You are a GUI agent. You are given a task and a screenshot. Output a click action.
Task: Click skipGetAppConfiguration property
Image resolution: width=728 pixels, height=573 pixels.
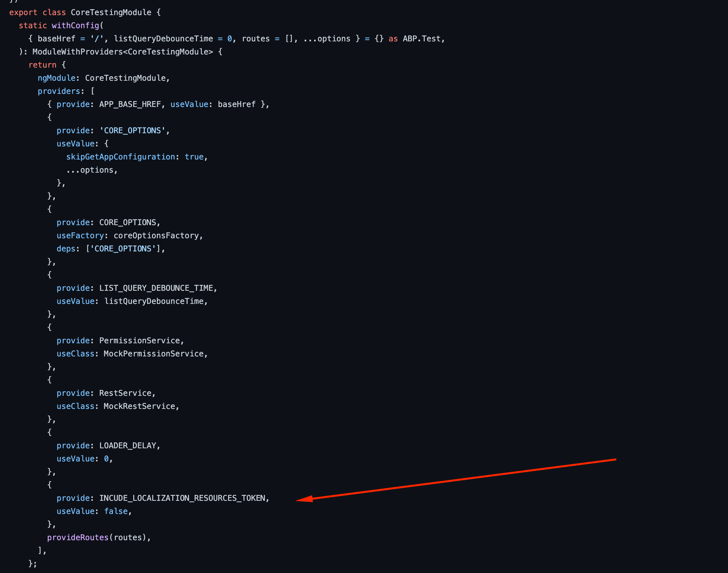(120, 157)
